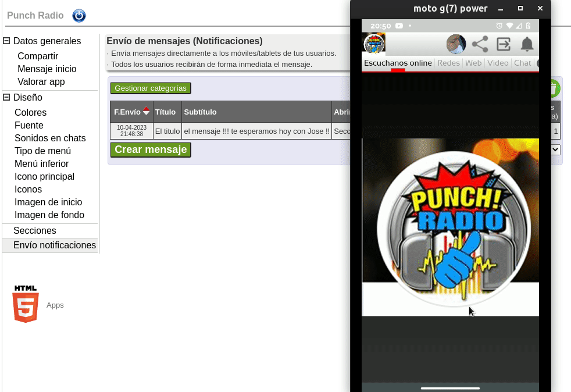This screenshot has height=392, width=571.
Task: Tap the phone's home gesture bar
Action: [451, 389]
